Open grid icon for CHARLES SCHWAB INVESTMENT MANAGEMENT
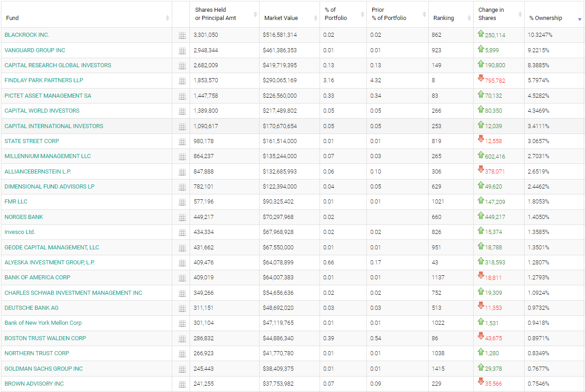 coord(182,293)
